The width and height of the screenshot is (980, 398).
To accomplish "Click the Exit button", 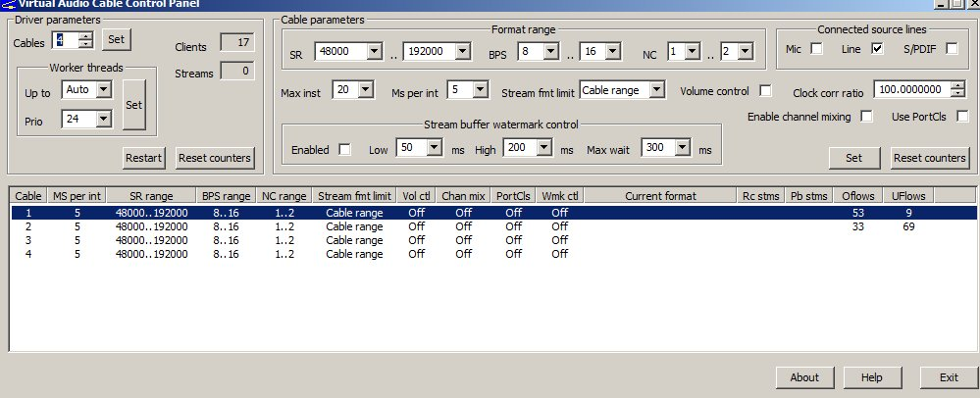I will click(x=949, y=377).
